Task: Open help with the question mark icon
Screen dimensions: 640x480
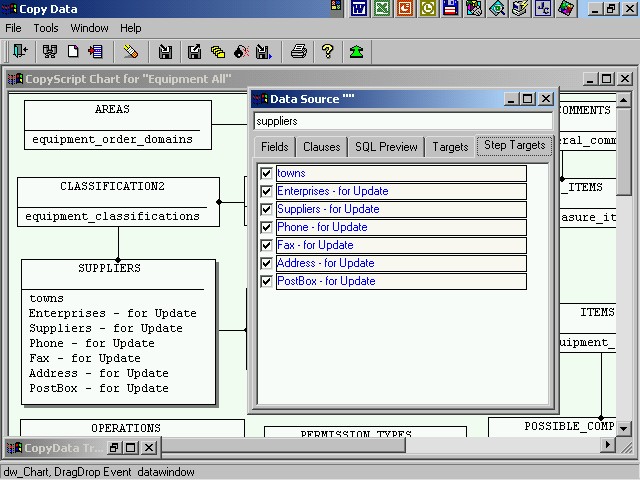Action: coord(327,51)
